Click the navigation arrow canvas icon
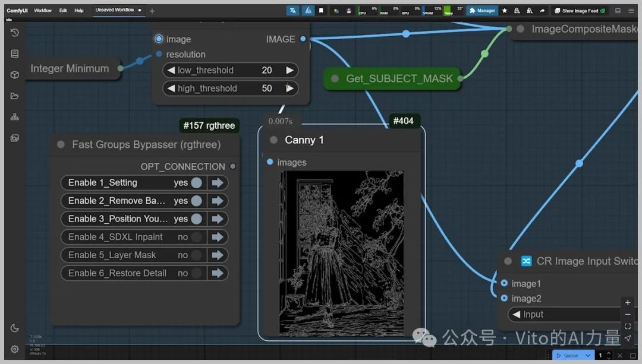Screen dimensions: 642x364 coord(628,338)
